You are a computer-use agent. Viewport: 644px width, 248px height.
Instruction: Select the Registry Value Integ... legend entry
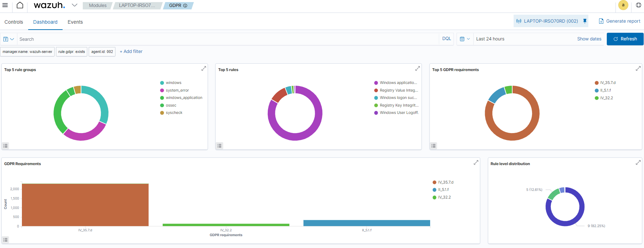pyautogui.click(x=396, y=90)
